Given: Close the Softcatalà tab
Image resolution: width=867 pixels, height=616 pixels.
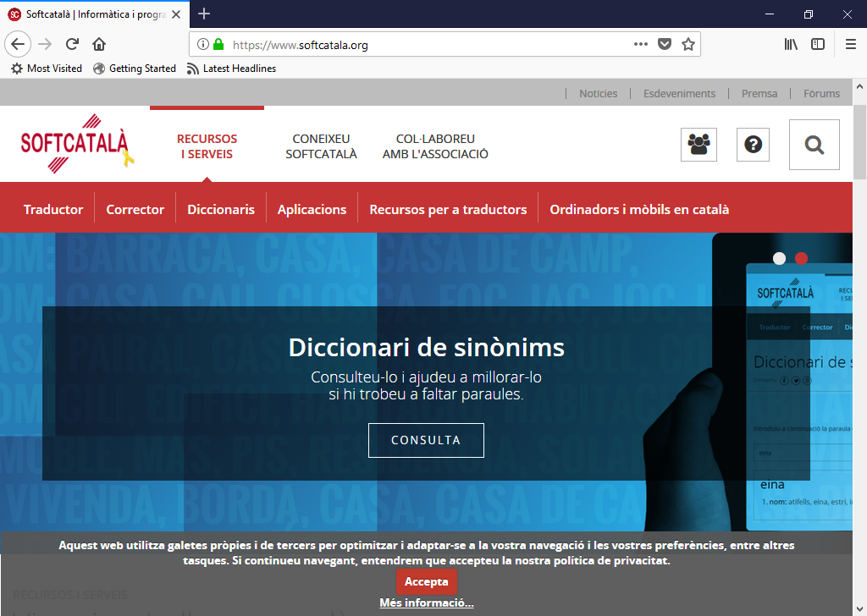Looking at the screenshot, I should (176, 14).
